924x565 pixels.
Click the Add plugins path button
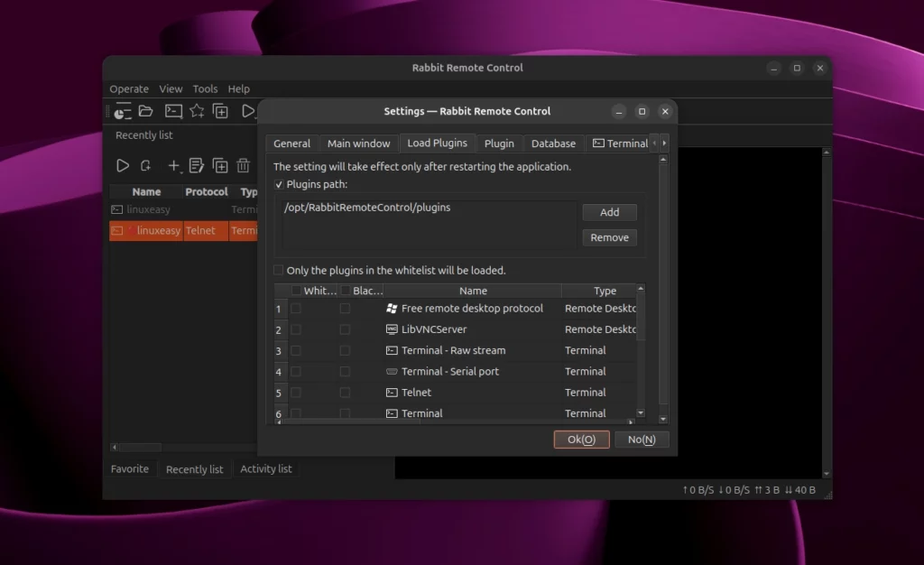pos(609,212)
